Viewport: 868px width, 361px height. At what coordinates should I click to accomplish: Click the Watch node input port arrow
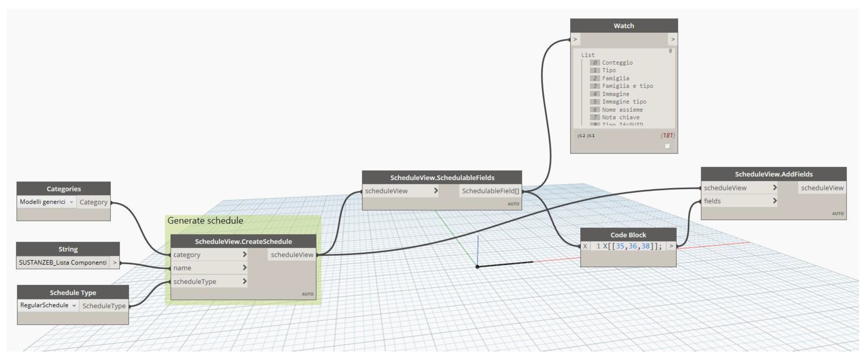click(575, 39)
